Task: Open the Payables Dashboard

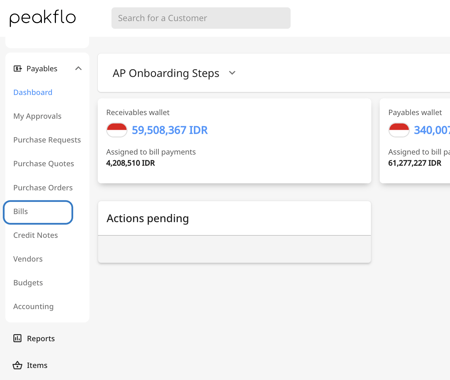Action: (33, 92)
